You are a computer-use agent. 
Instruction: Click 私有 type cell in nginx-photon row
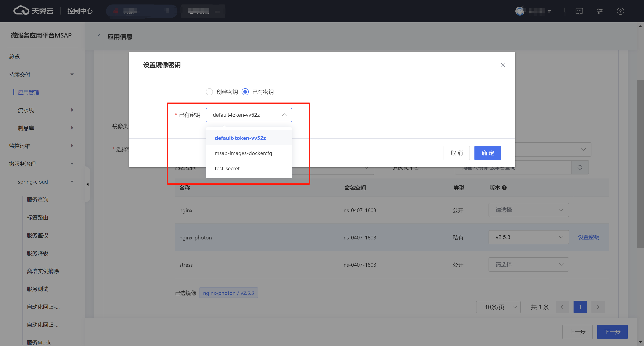pyautogui.click(x=458, y=237)
